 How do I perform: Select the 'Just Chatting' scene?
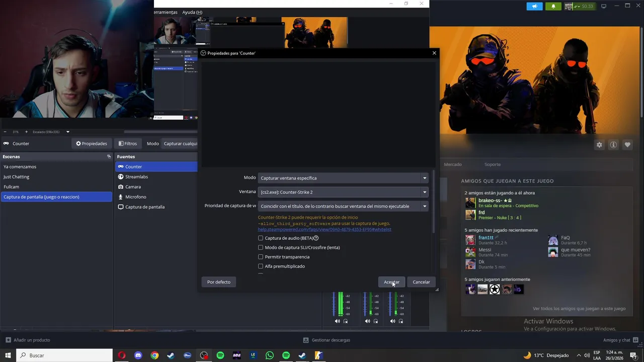point(56,176)
